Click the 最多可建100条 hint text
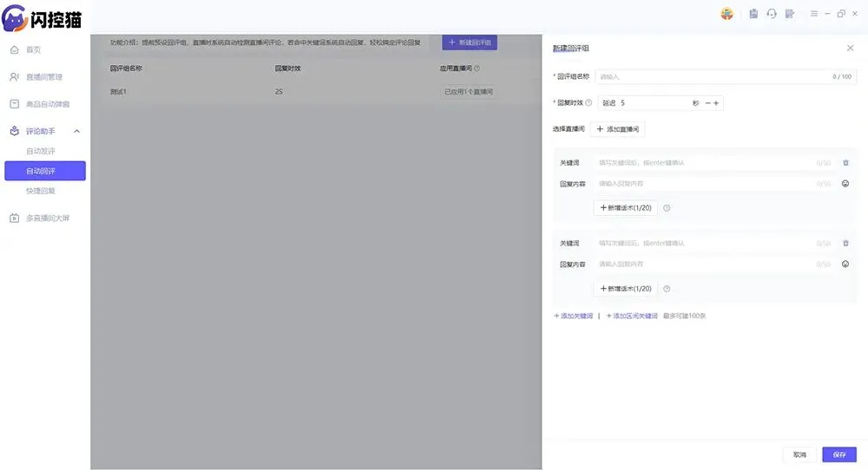 point(684,316)
